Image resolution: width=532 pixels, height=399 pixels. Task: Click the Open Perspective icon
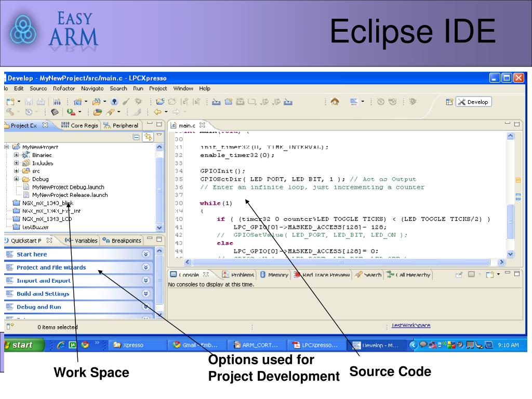click(449, 102)
